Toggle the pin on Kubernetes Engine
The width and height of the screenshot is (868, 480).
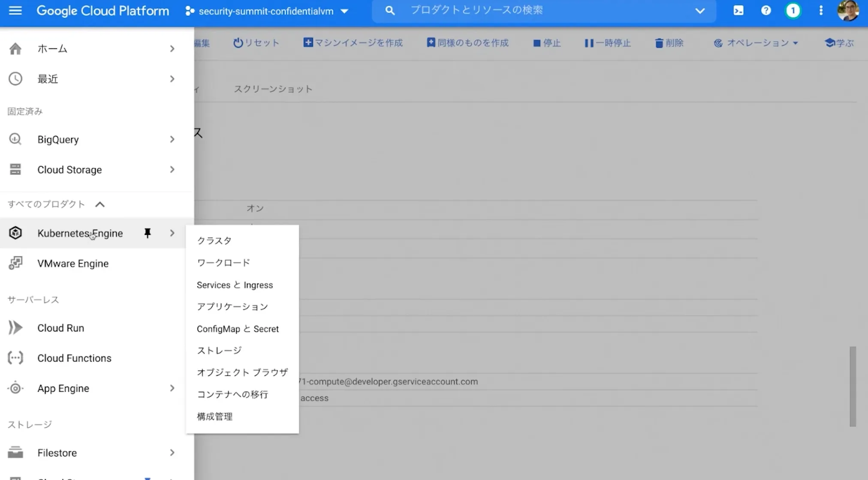148,233
